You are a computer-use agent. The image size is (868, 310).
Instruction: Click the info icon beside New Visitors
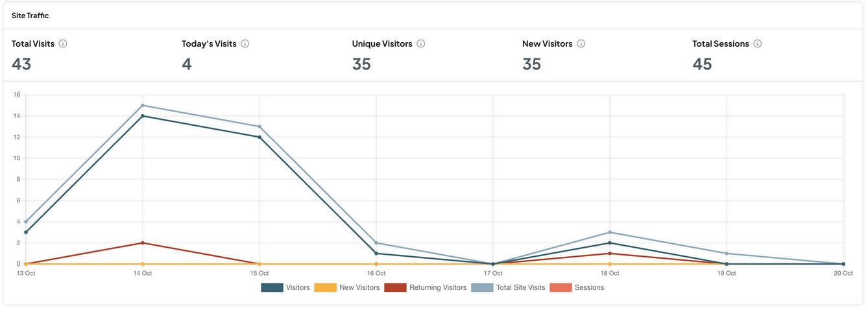(x=581, y=43)
